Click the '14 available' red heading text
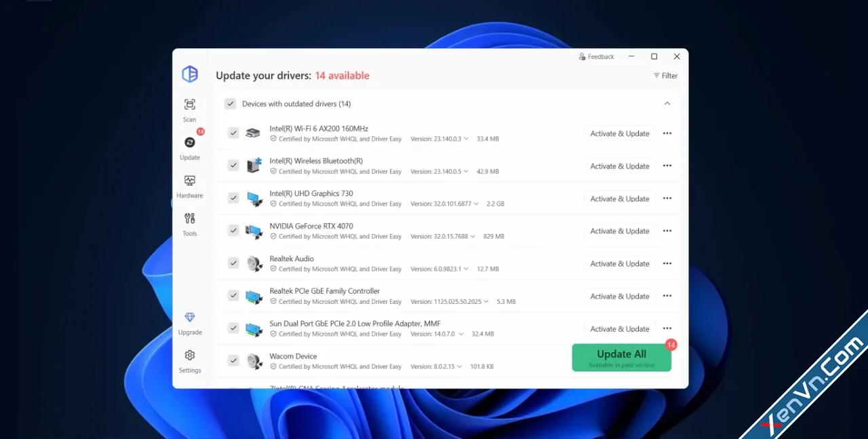 coord(342,76)
